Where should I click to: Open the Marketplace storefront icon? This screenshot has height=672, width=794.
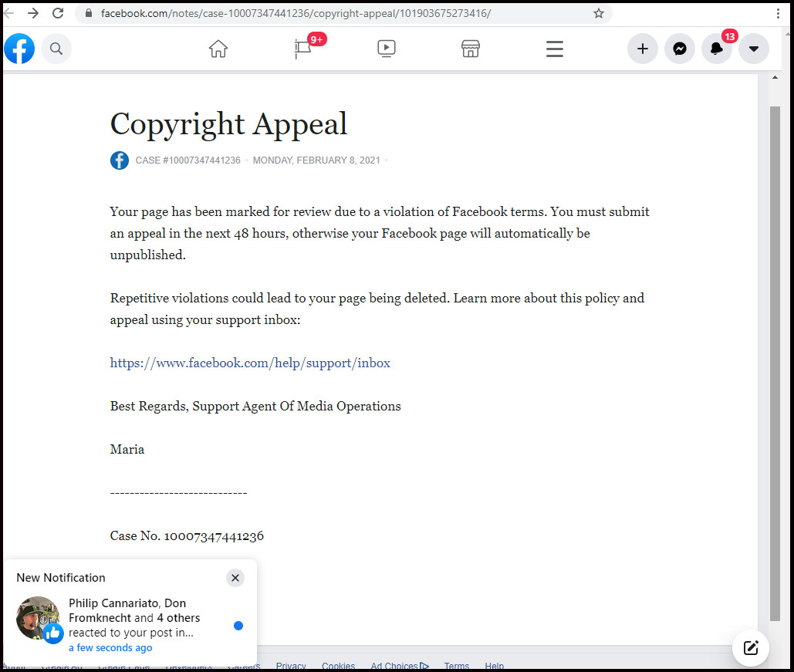[x=471, y=49]
